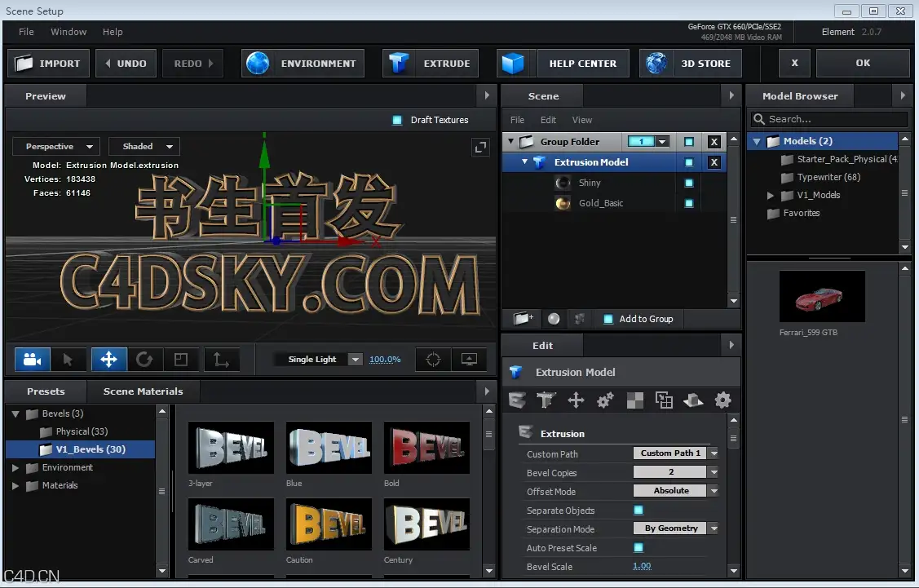Click the center view target icon
This screenshot has width=919, height=588.
[x=433, y=360]
